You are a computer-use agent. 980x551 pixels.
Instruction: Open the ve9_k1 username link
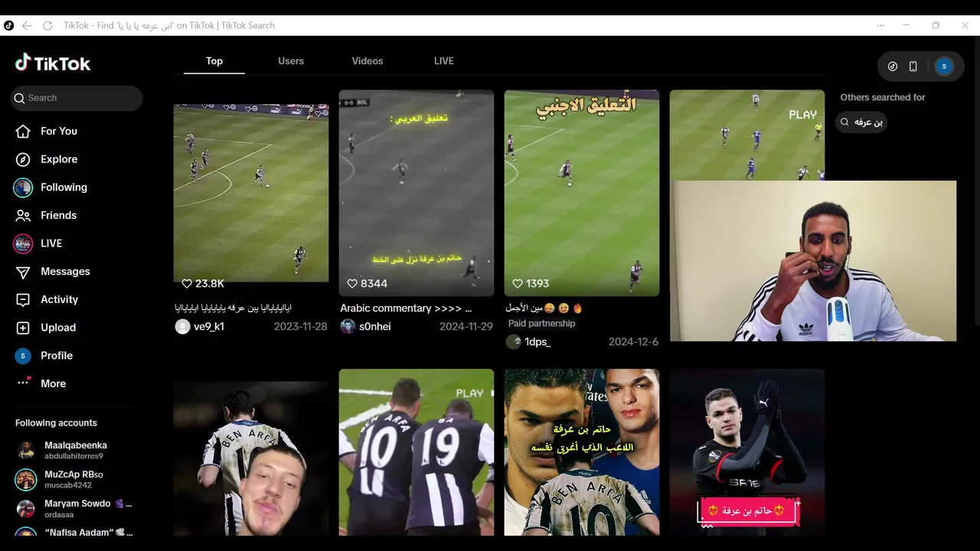[x=209, y=327]
